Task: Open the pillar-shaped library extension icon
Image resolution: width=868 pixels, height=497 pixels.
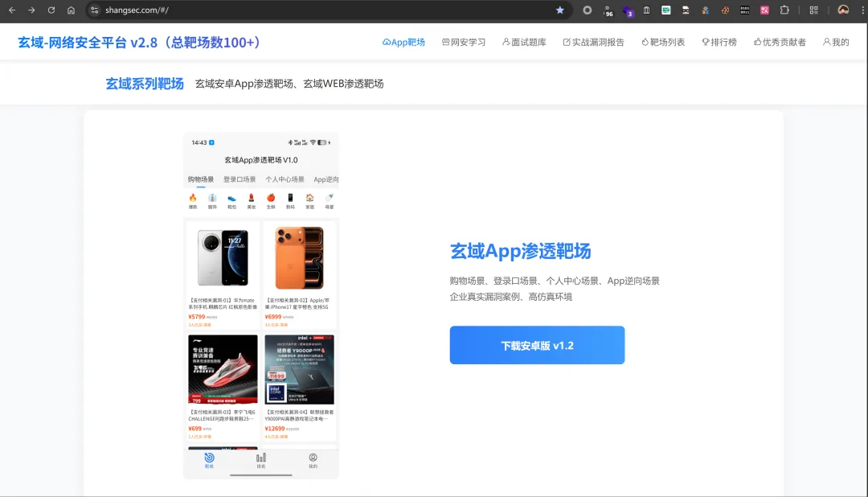Action: click(x=646, y=10)
